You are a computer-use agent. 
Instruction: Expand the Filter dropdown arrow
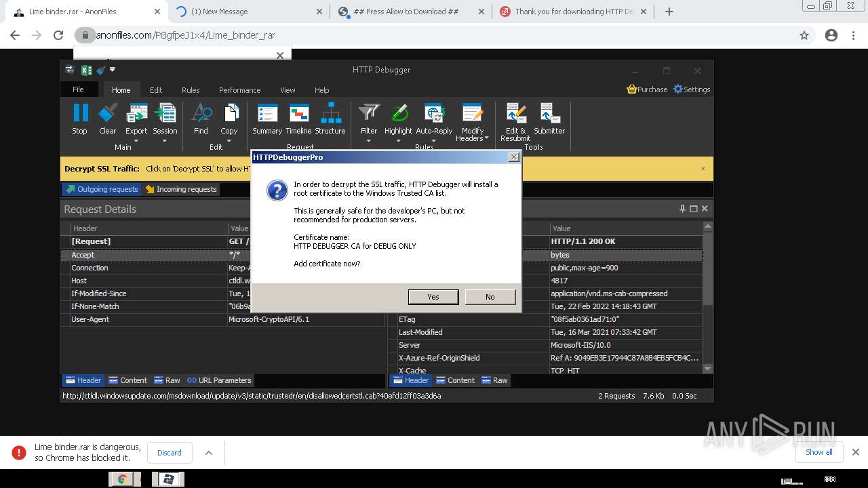pos(369,141)
